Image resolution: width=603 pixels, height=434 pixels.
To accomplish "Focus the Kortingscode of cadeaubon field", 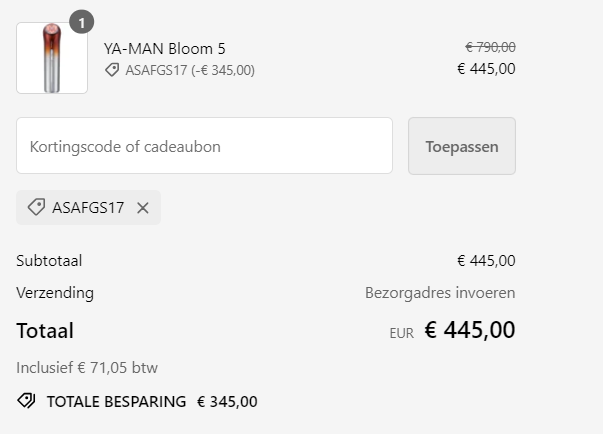I will point(204,146).
